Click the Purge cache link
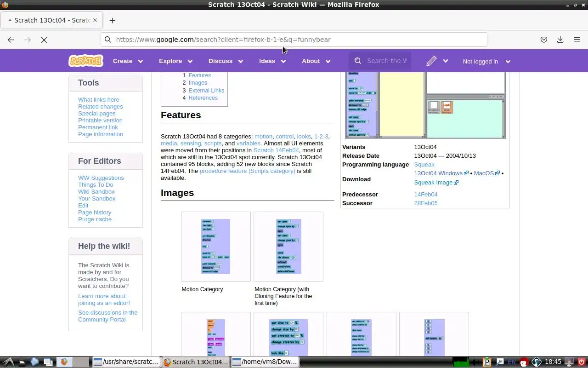588x368 pixels. (x=95, y=219)
